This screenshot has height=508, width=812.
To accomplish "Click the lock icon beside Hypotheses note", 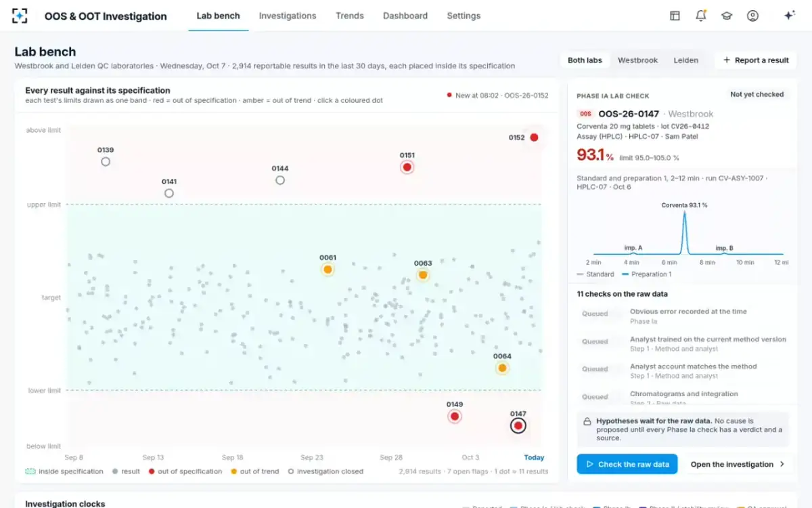I will tap(587, 421).
